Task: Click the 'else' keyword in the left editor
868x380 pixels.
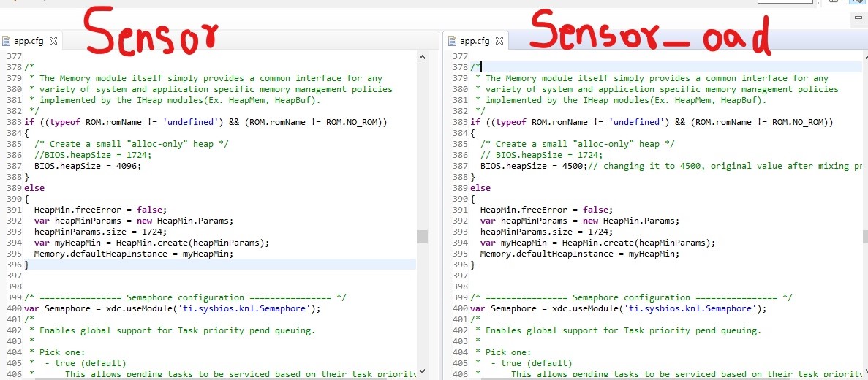Action: (34, 188)
